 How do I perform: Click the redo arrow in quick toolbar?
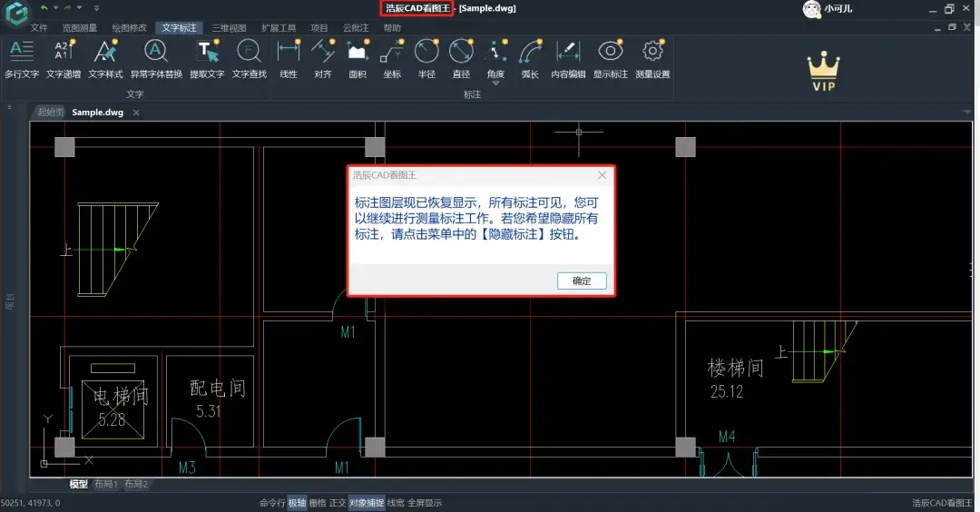point(67,8)
